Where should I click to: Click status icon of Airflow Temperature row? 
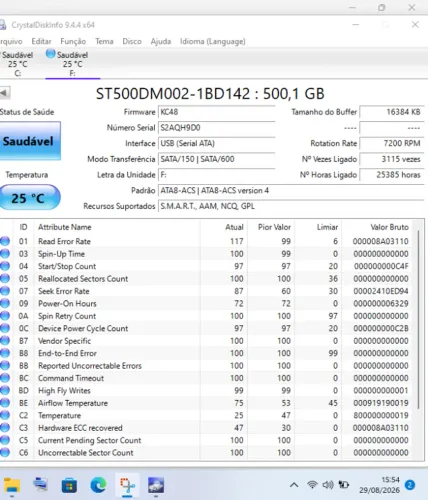5,403
